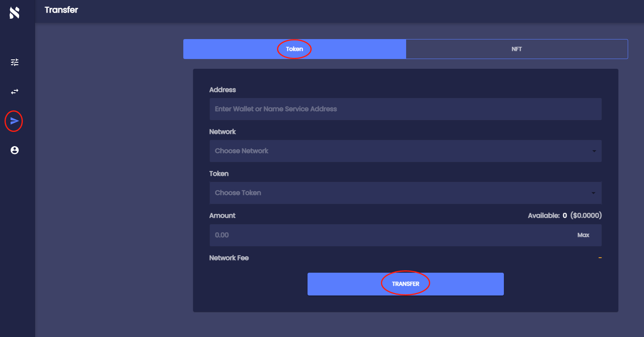The height and width of the screenshot is (337, 644).
Task: Click the S logo in the sidebar
Action: [15, 13]
